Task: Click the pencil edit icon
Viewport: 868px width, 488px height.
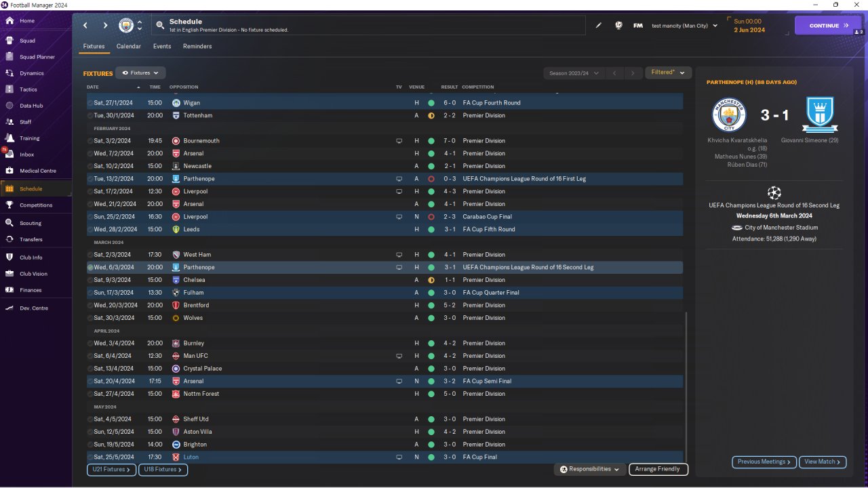Action: 599,26
